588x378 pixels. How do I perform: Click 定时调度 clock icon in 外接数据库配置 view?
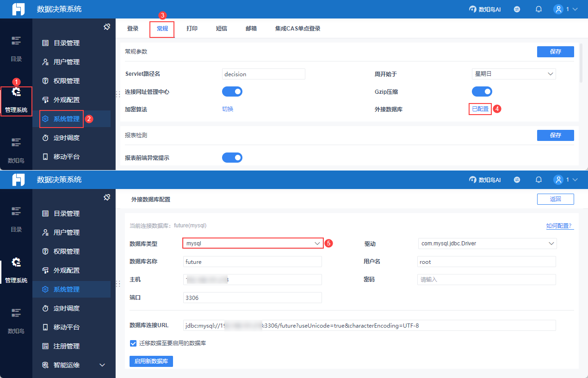tap(45, 308)
